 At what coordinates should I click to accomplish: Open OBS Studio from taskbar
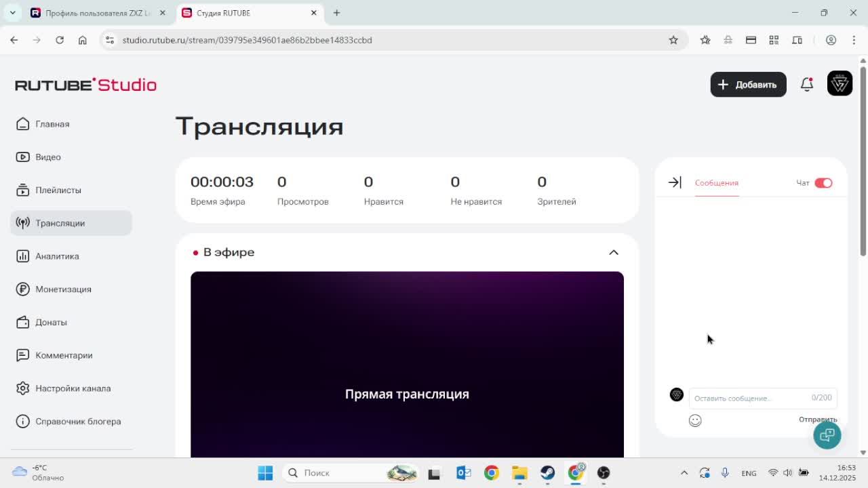(604, 472)
